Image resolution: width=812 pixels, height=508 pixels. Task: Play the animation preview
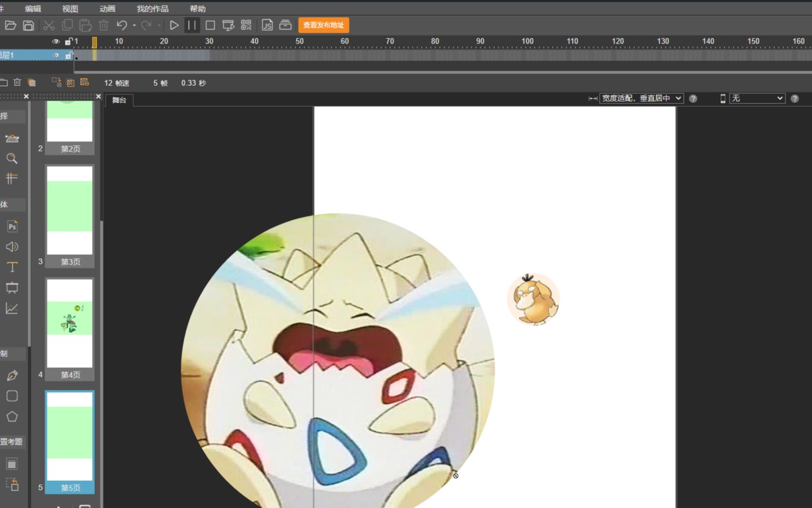(x=174, y=25)
